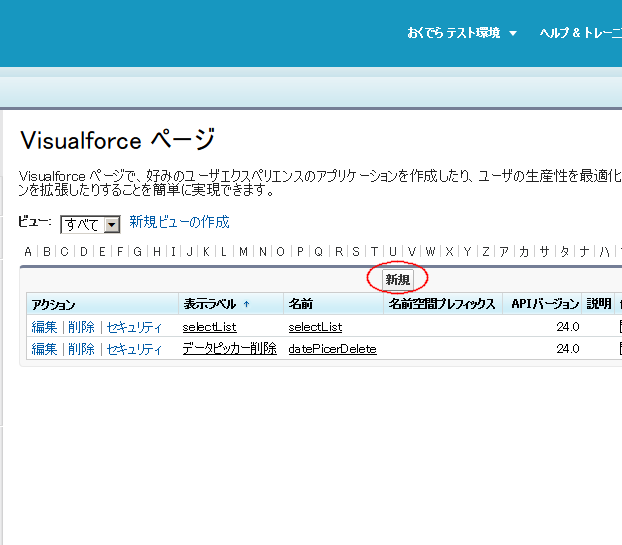Filter list by letter B
This screenshot has width=622, height=545.
47,252
